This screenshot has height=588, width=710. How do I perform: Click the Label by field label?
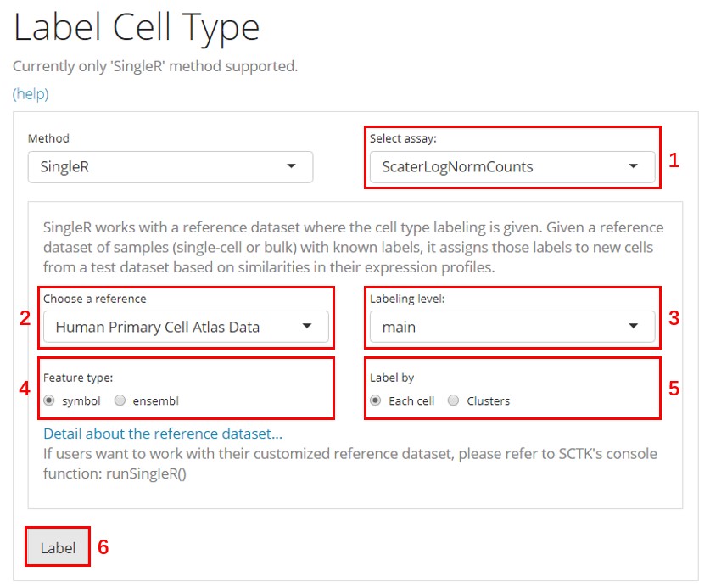pyautogui.click(x=392, y=378)
